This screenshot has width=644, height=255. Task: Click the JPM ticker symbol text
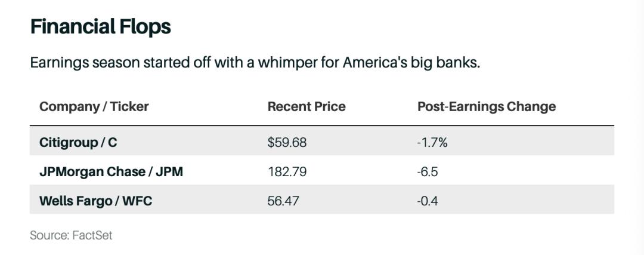point(169,171)
